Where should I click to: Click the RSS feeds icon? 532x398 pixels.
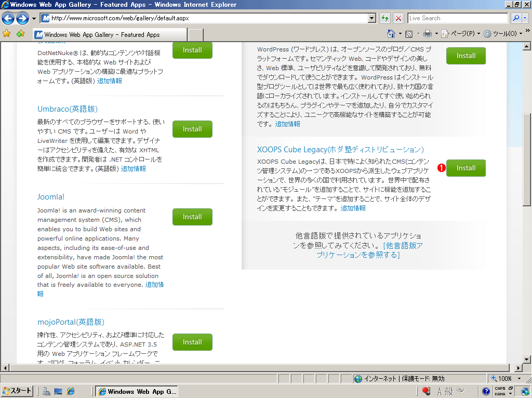(409, 34)
